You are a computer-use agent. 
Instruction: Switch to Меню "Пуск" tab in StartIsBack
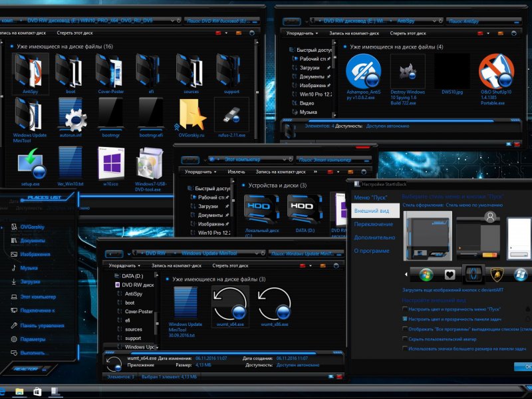[x=370, y=198]
